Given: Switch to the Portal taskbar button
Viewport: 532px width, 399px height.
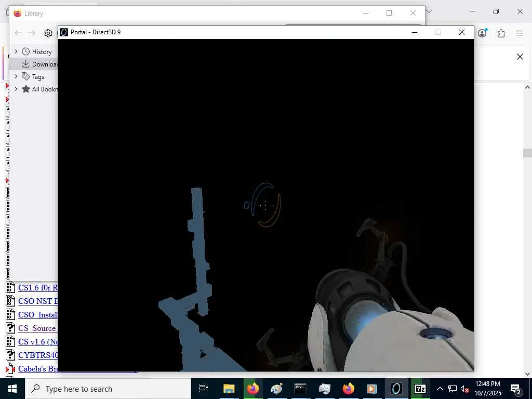Looking at the screenshot, I should point(396,389).
